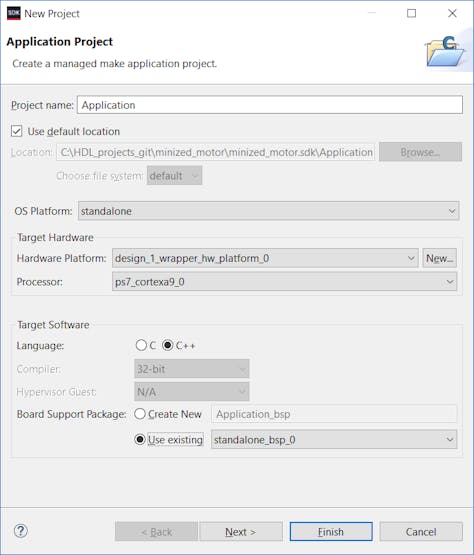Toggle Use default location checkbox
This screenshot has width=474, height=555.
16,131
